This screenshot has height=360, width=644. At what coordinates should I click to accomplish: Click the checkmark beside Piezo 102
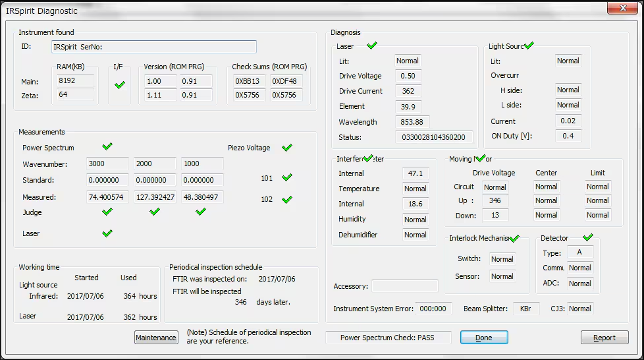pyautogui.click(x=287, y=200)
